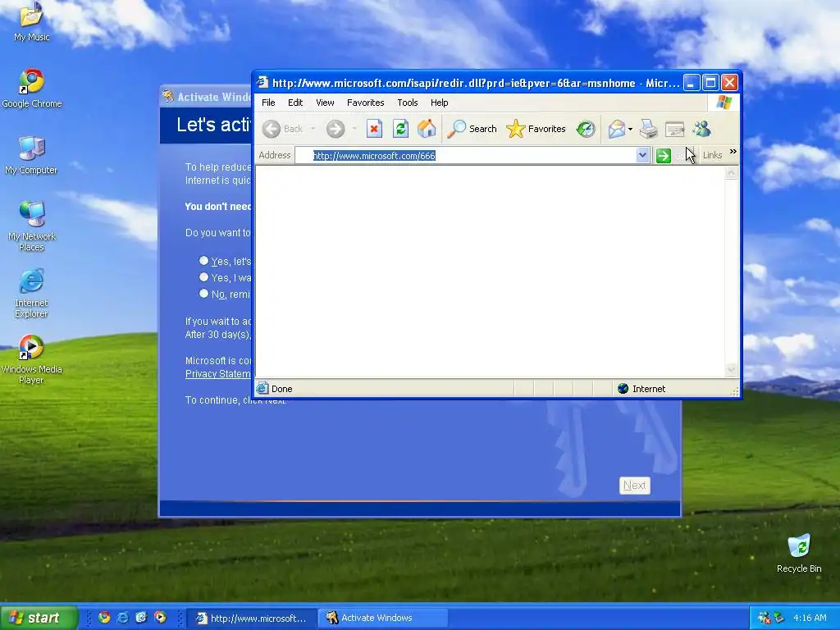Open the File menu
The image size is (840, 630).
tap(268, 103)
